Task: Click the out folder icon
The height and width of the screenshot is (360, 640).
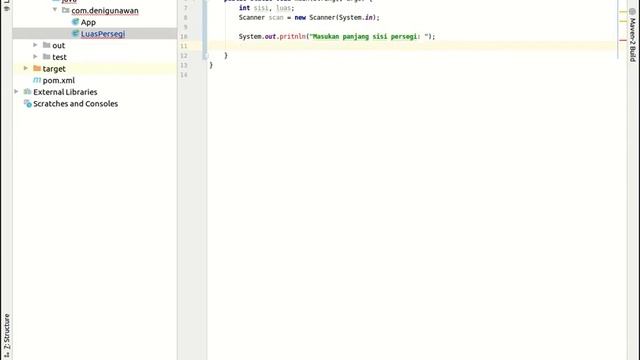Action: 47,45
